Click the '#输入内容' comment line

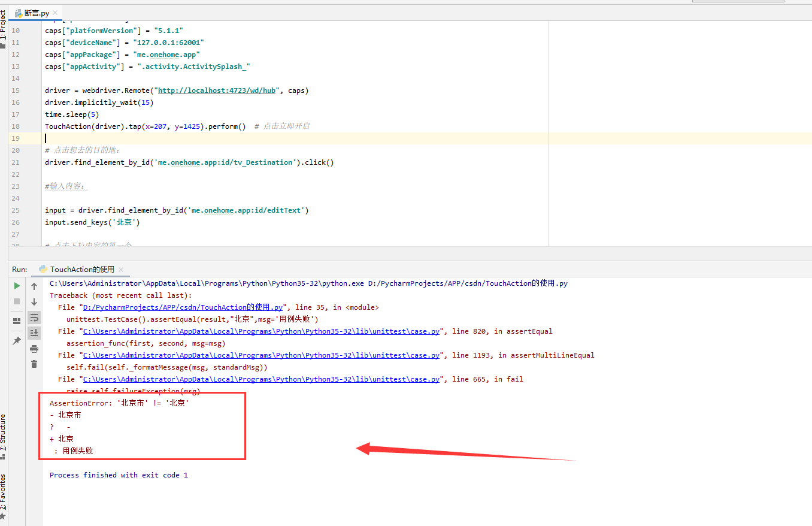coord(65,186)
